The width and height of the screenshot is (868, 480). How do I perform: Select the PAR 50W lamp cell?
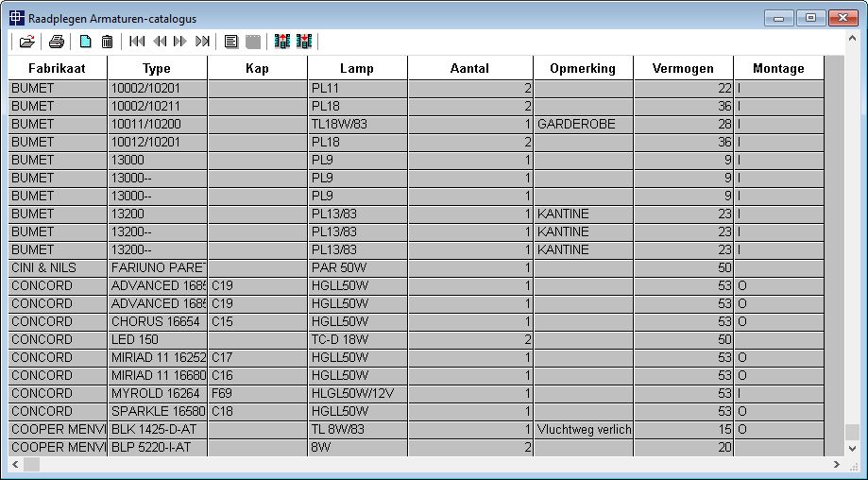pyautogui.click(x=358, y=268)
